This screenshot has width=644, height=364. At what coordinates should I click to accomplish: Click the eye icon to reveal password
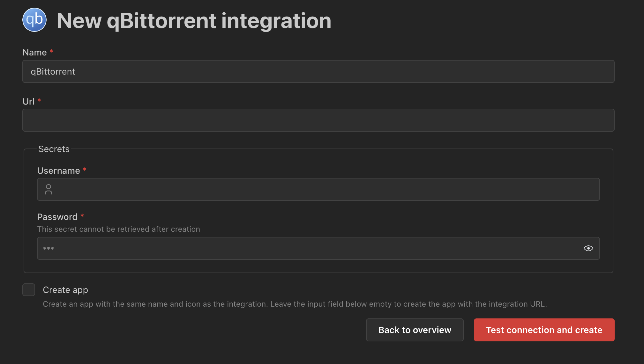click(588, 248)
